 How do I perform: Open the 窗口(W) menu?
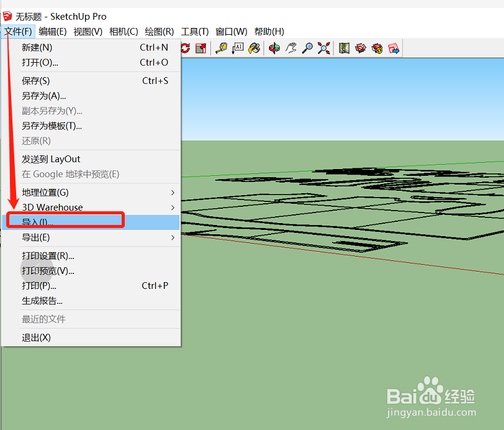coord(231,32)
